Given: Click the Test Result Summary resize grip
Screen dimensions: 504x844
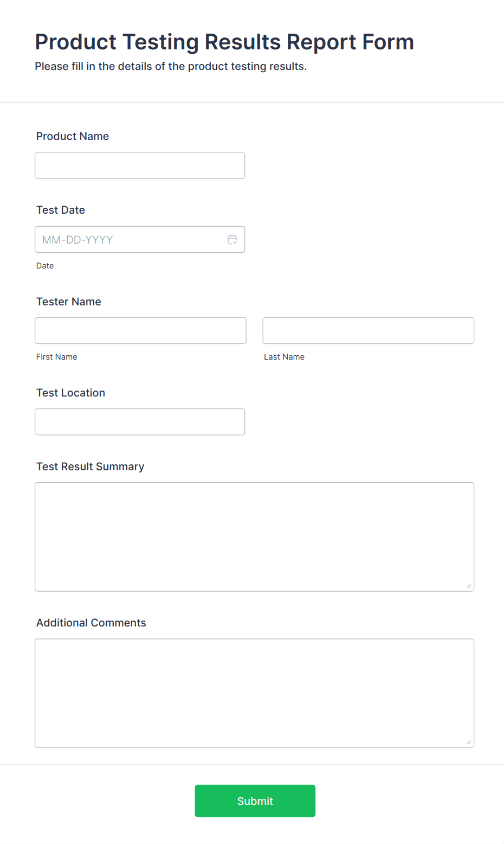Looking at the screenshot, I should pos(468,585).
